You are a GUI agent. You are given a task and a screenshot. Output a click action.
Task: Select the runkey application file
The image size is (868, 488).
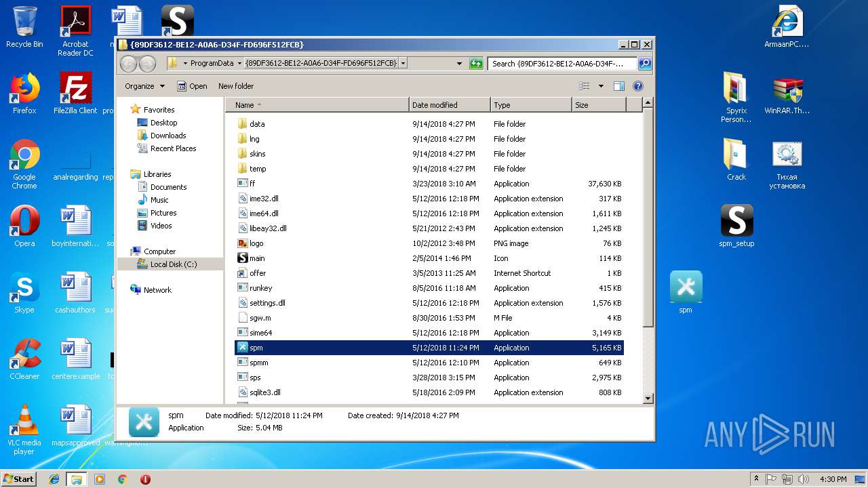pos(429,288)
